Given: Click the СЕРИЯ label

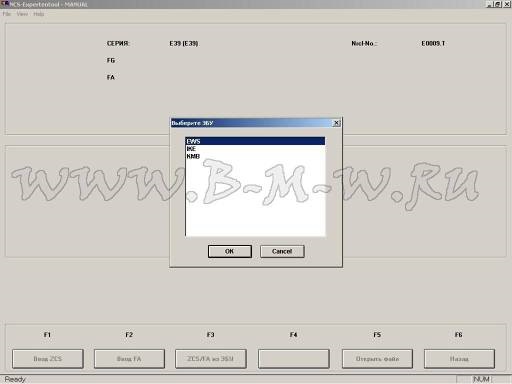Looking at the screenshot, I should coord(118,43).
